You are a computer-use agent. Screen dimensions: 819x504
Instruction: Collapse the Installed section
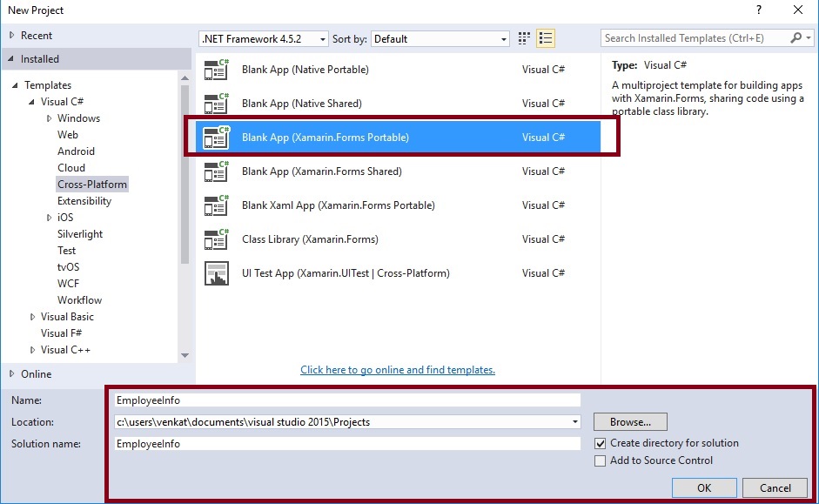coord(11,59)
